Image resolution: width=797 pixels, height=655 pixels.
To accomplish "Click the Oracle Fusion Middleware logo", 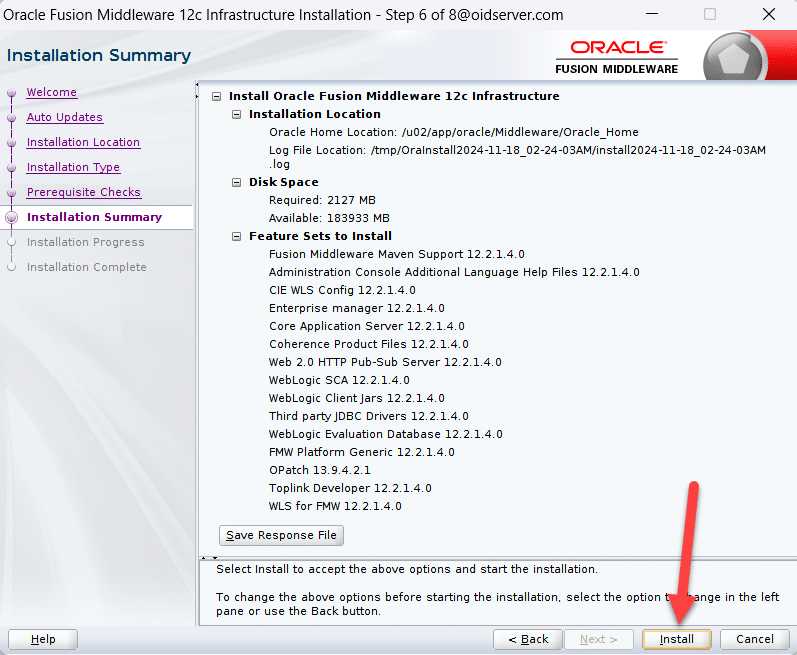I will coord(617,56).
